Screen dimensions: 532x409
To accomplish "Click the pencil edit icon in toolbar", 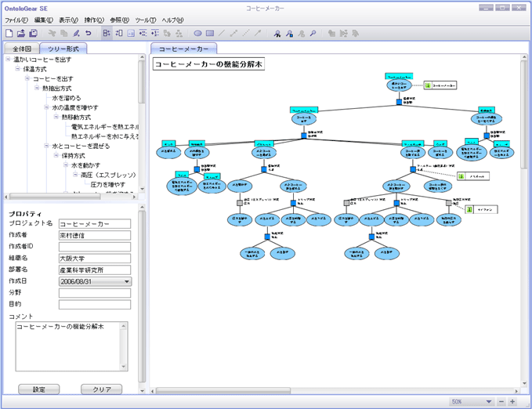I will tap(76, 33).
